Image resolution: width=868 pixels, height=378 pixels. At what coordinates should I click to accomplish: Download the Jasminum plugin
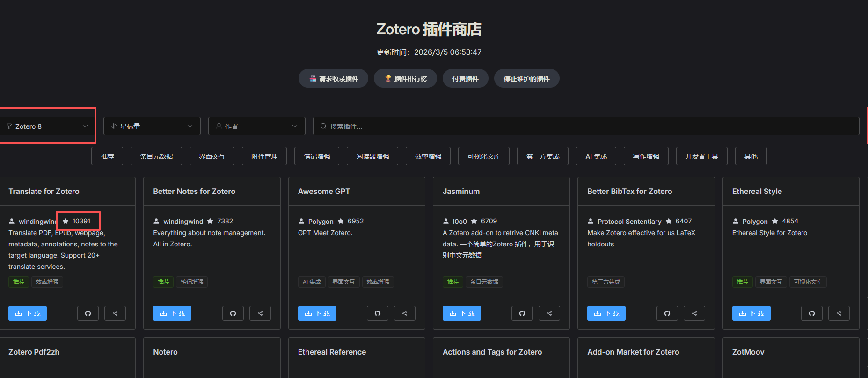[x=462, y=313]
